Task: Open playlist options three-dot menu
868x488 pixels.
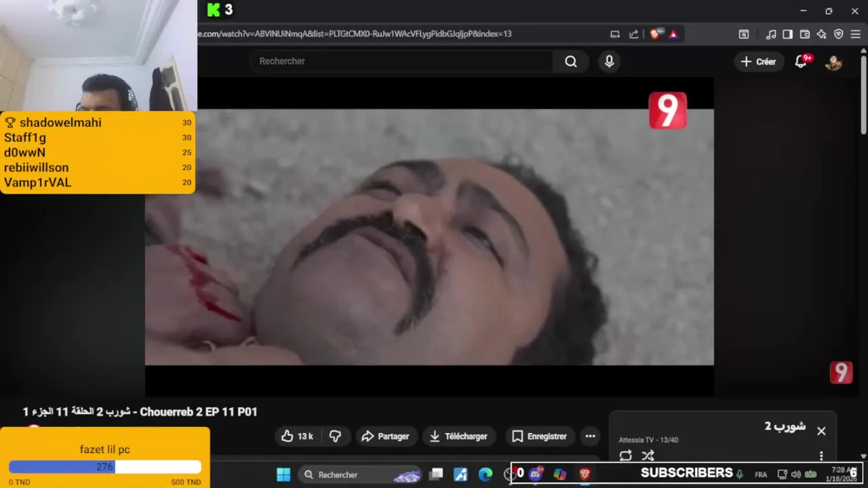Action: point(821,456)
